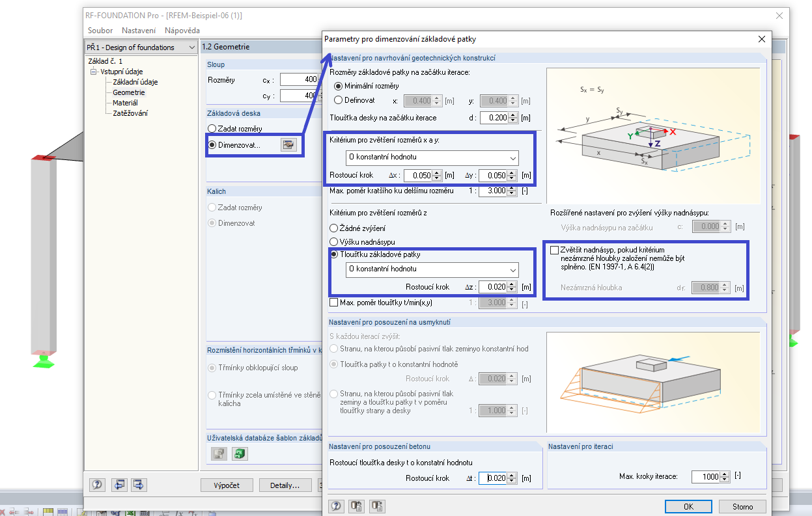Click the grey load foundation template icon
Screen dimensions: 812x516
pyautogui.click(x=219, y=454)
